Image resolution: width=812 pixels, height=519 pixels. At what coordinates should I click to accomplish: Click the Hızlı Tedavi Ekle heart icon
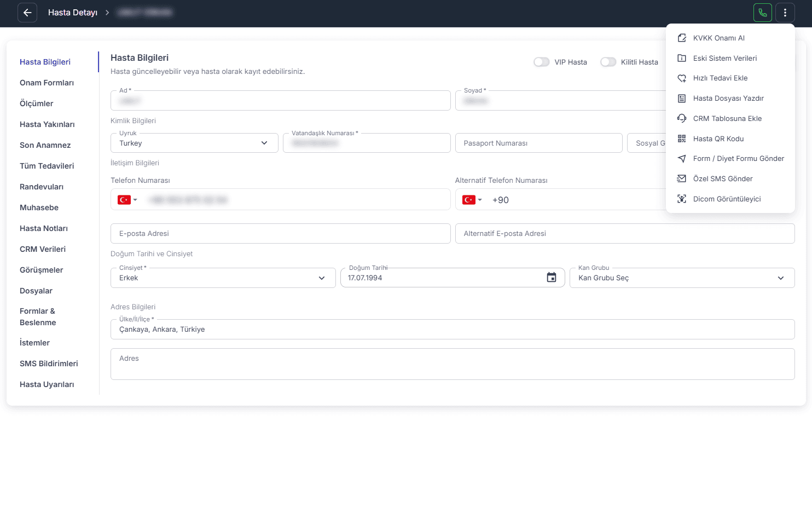(x=682, y=78)
